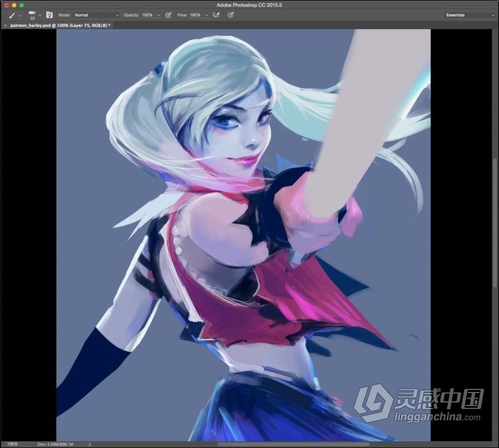Expand the Opacity slider arrow
499x448 pixels.
158,15
